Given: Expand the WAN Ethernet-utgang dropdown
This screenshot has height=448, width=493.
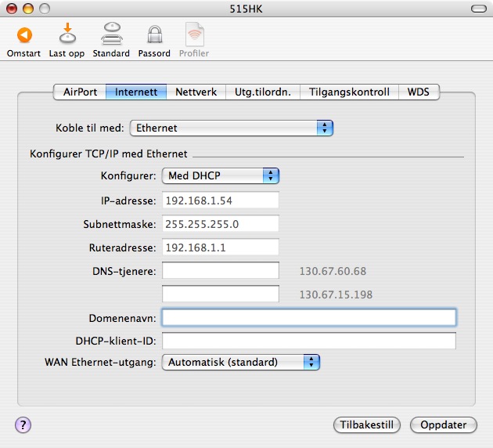Looking at the screenshot, I should (241, 362).
